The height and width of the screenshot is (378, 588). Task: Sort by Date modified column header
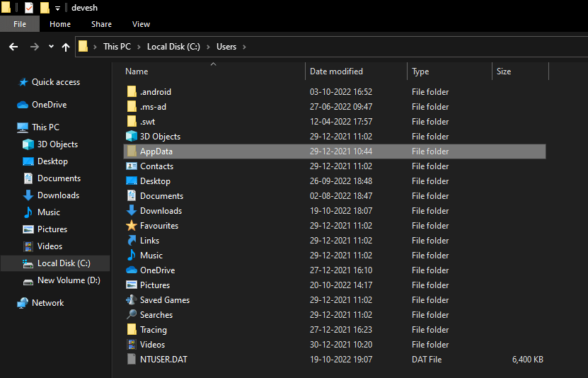(336, 71)
